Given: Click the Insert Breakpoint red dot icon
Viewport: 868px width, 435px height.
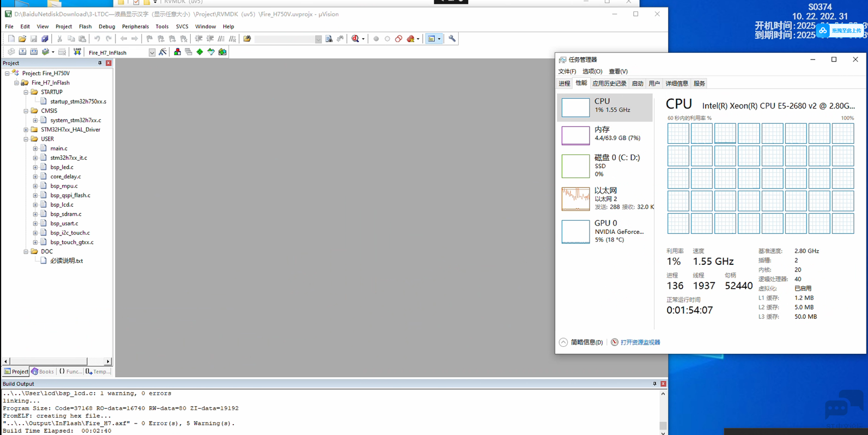Looking at the screenshot, I should pos(376,39).
